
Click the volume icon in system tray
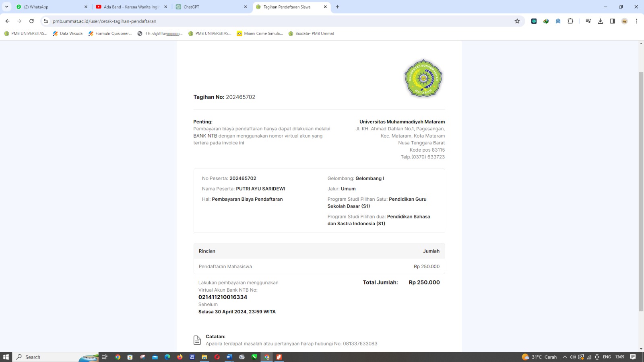pos(572,357)
